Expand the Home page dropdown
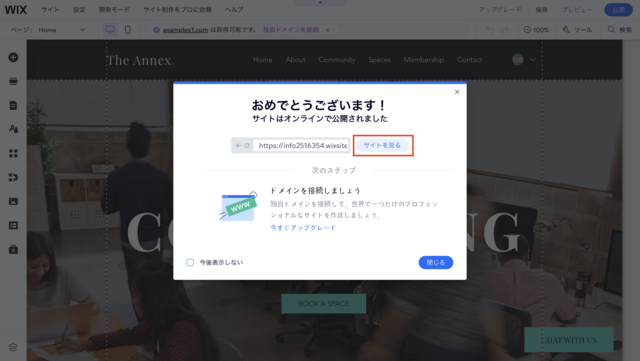Viewport: 640px width, 361px height. pyautogui.click(x=62, y=30)
